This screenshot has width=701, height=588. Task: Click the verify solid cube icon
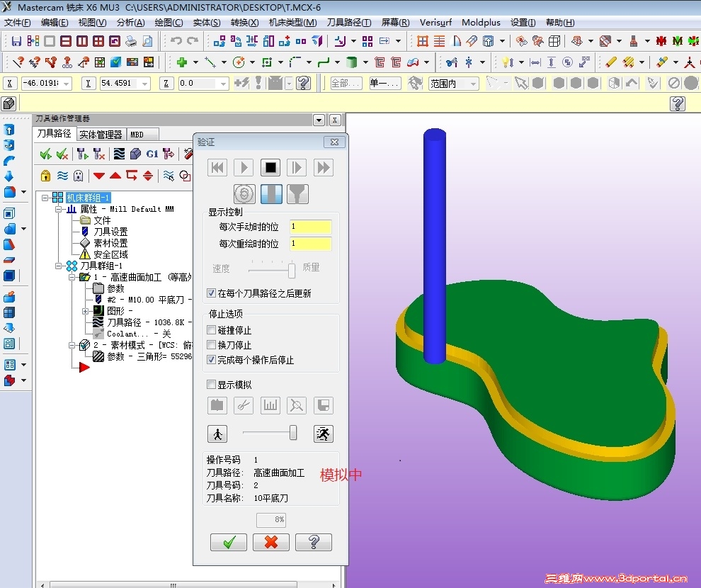click(135, 154)
